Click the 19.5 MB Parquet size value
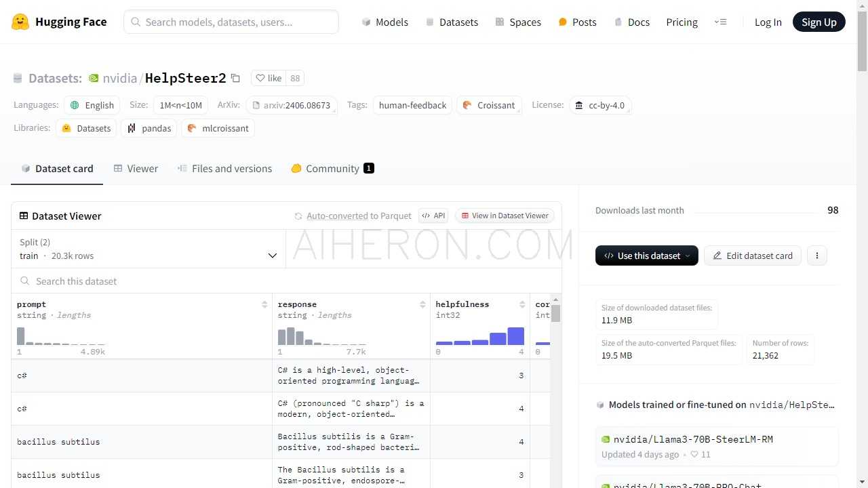 [616, 355]
